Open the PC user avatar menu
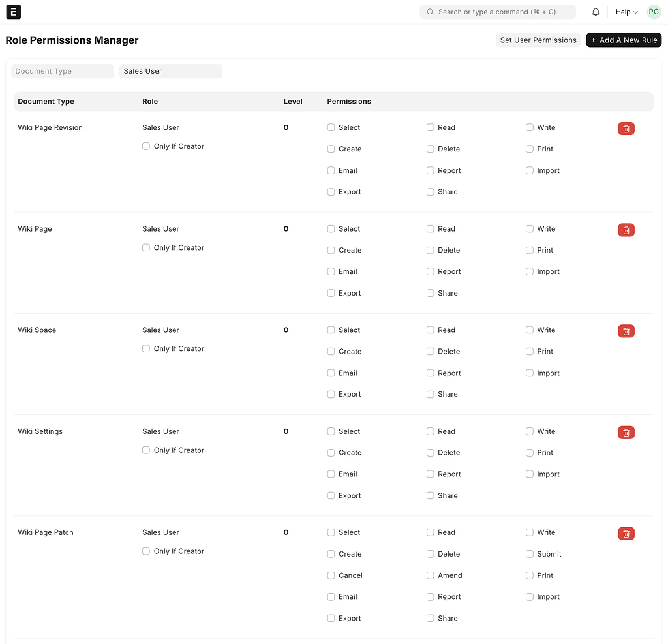This screenshot has height=644, width=668. click(654, 12)
